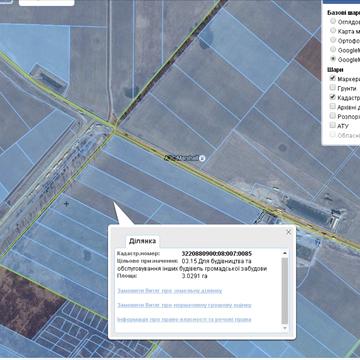Screen dimensions: 360x360
Task: Select the Ортофо... base layer radio
Action: pyautogui.click(x=333, y=40)
